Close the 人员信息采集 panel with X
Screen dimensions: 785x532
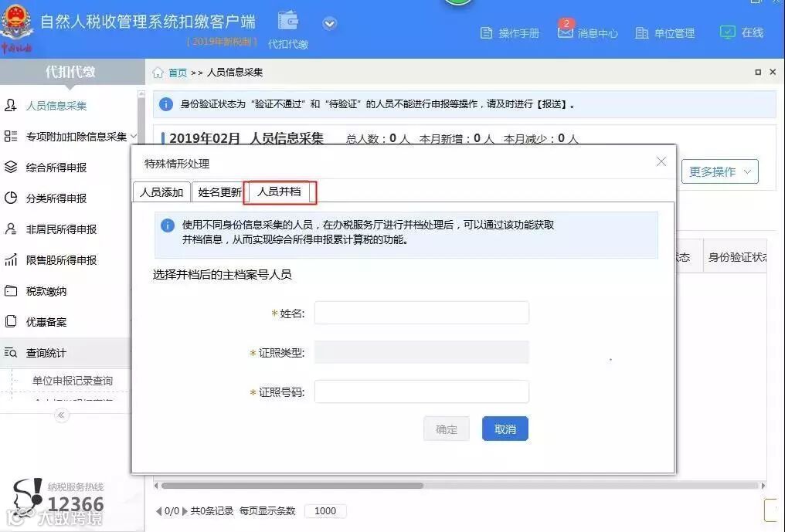[773, 72]
